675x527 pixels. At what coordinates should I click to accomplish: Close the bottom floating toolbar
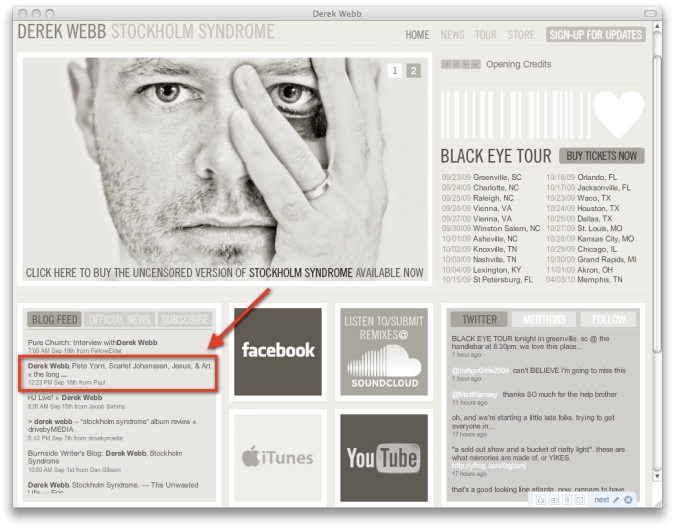tap(628, 499)
